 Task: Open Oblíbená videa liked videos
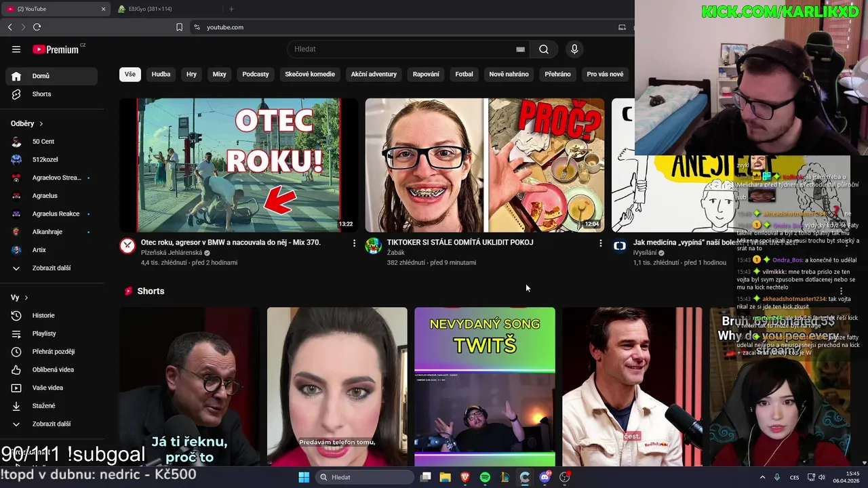(x=52, y=369)
